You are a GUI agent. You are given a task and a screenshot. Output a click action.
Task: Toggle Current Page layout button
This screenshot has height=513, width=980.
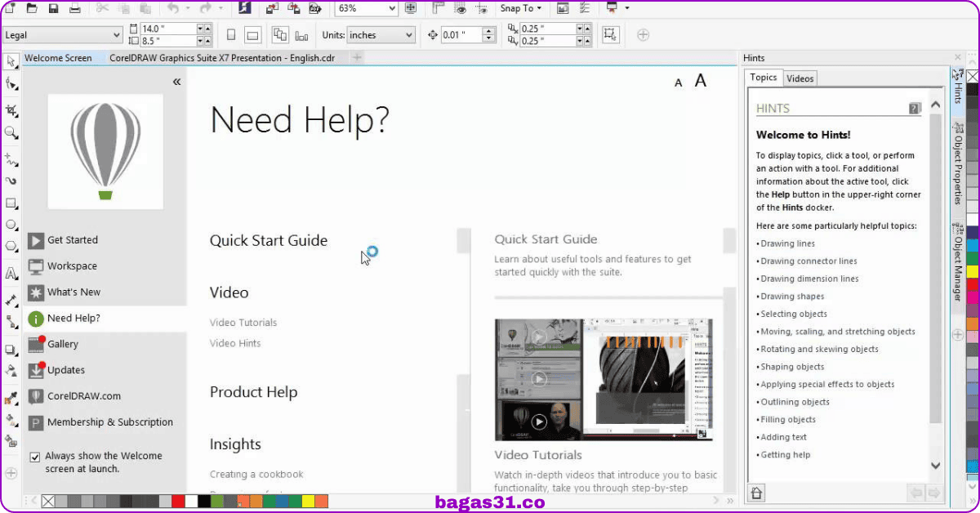[x=301, y=34]
